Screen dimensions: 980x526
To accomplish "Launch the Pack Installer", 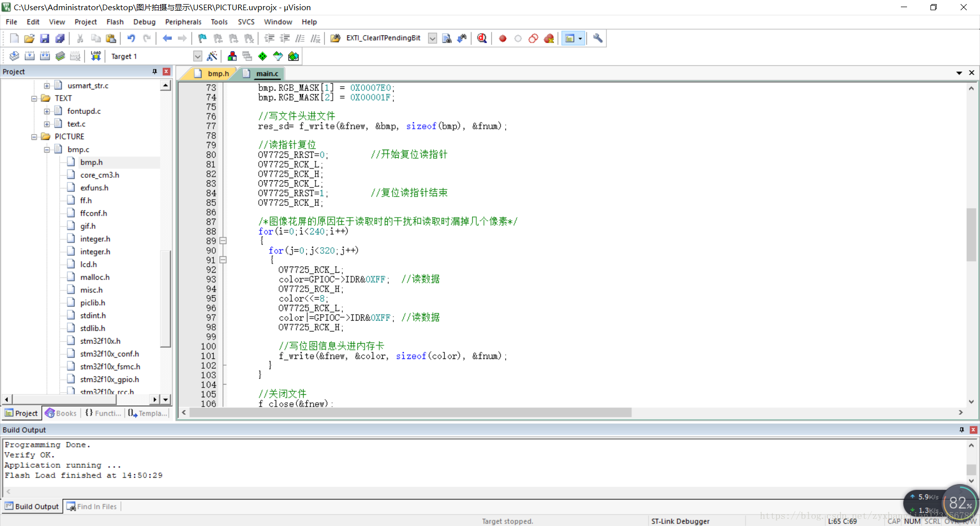I will pyautogui.click(x=293, y=56).
